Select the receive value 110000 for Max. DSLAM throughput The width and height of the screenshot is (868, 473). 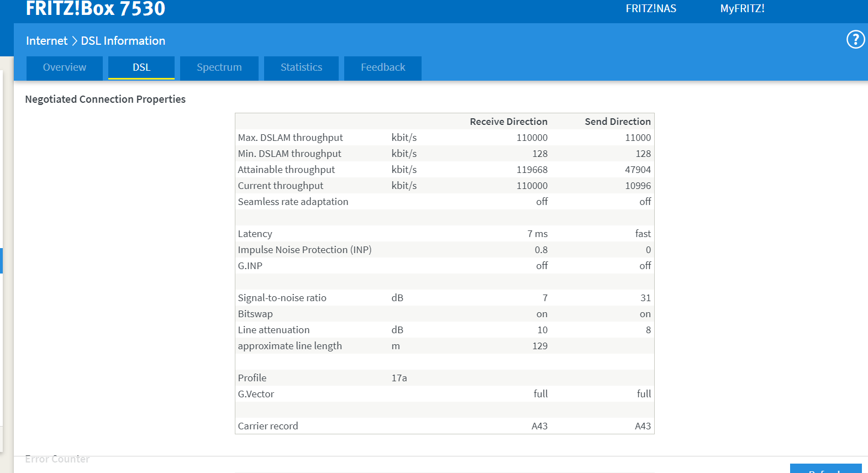pyautogui.click(x=532, y=138)
